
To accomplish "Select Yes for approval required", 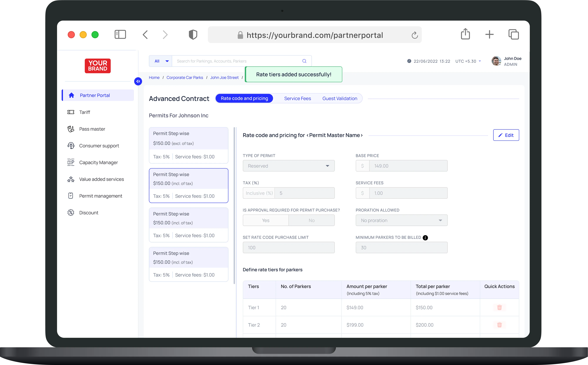I will [265, 220].
